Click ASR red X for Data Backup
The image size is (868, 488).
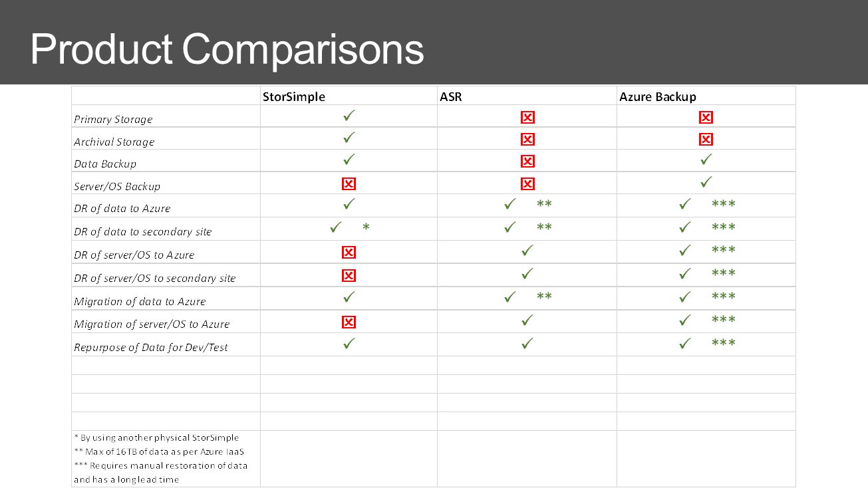tap(527, 162)
